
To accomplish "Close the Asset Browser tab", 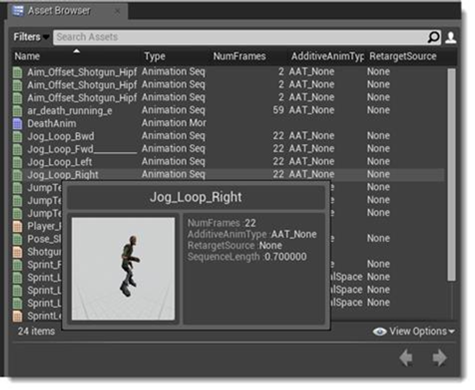I will pos(117,11).
